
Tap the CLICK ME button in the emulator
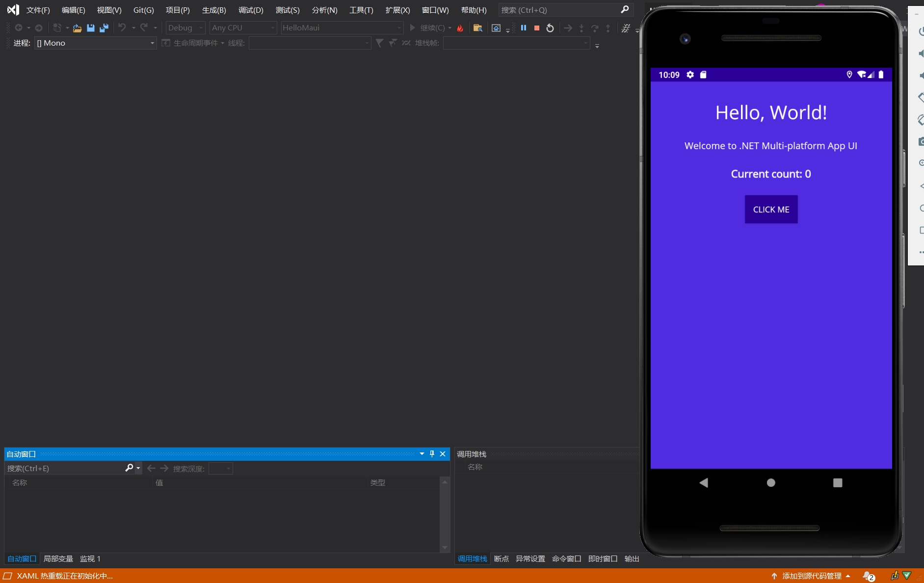pos(771,210)
